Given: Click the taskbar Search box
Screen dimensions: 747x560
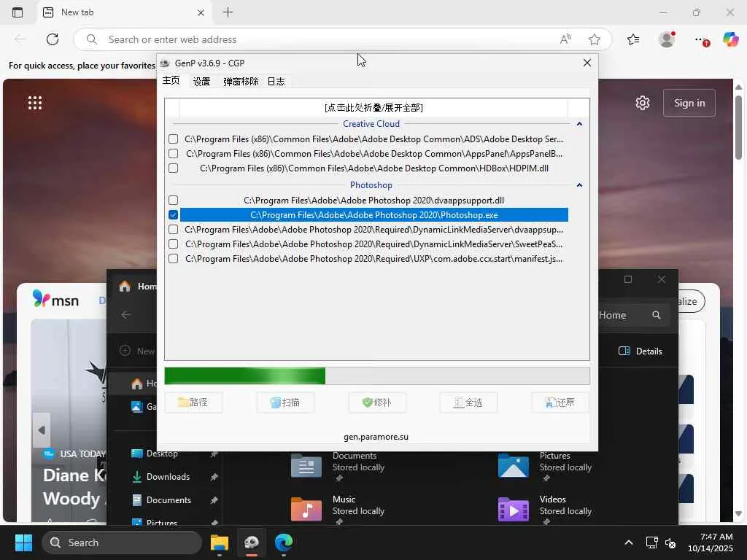Looking at the screenshot, I should tap(122, 542).
